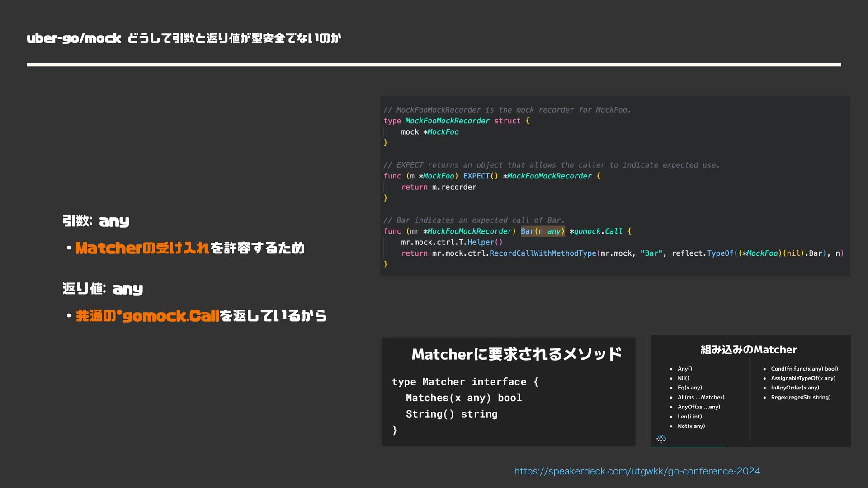Click the '"Bar"' string literal in code
The image size is (868, 488).
point(651,253)
